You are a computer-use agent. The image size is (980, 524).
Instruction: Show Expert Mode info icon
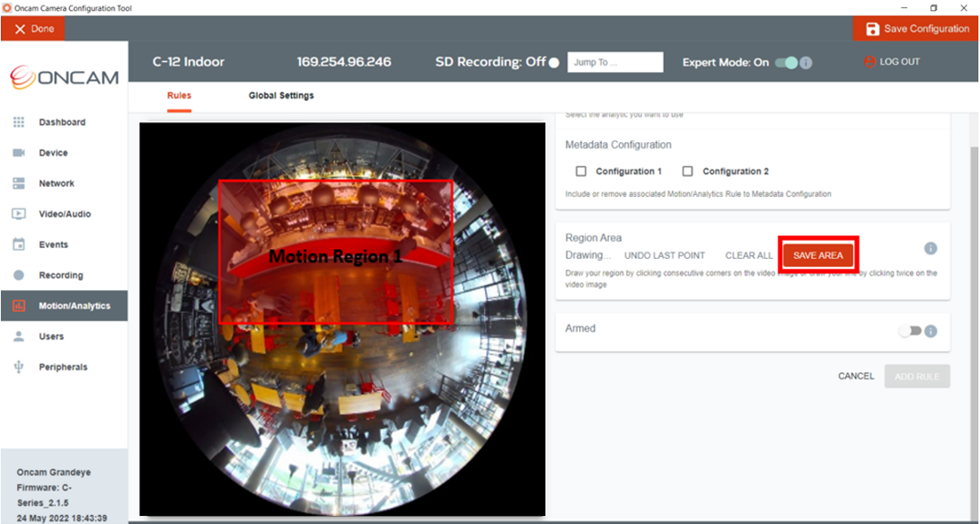click(807, 63)
